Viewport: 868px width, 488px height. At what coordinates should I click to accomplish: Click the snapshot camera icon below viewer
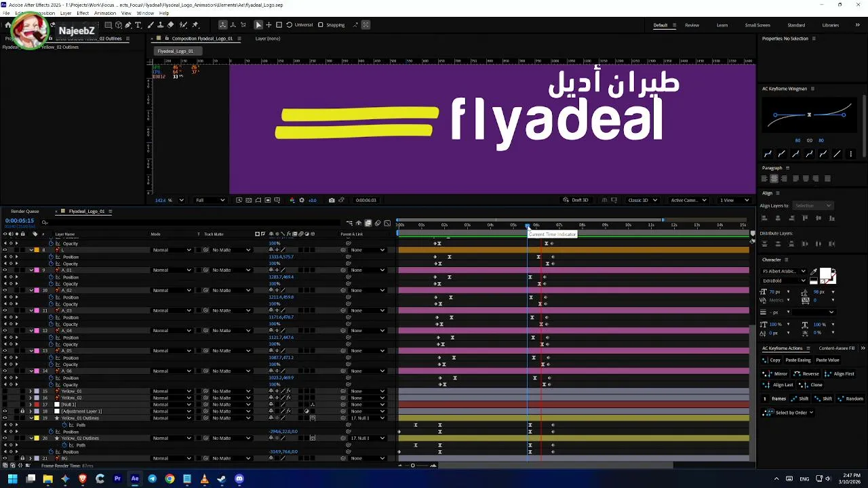point(332,200)
